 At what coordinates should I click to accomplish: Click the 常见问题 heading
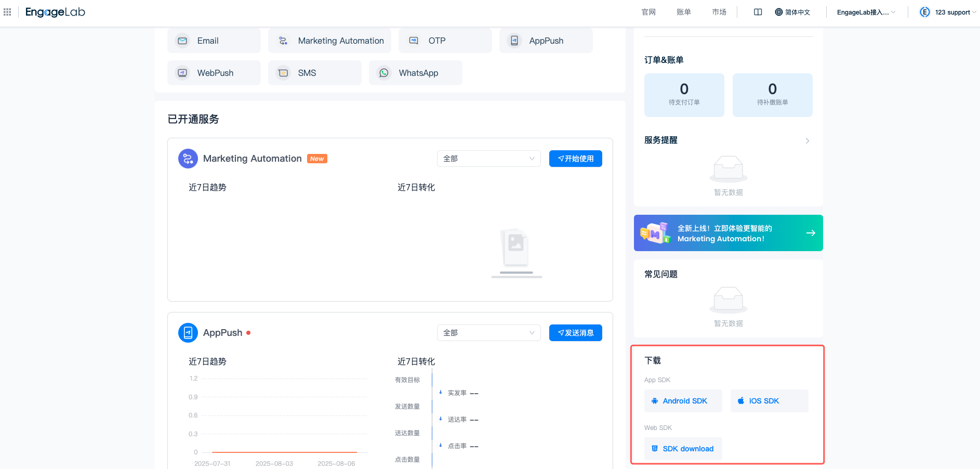click(x=661, y=274)
